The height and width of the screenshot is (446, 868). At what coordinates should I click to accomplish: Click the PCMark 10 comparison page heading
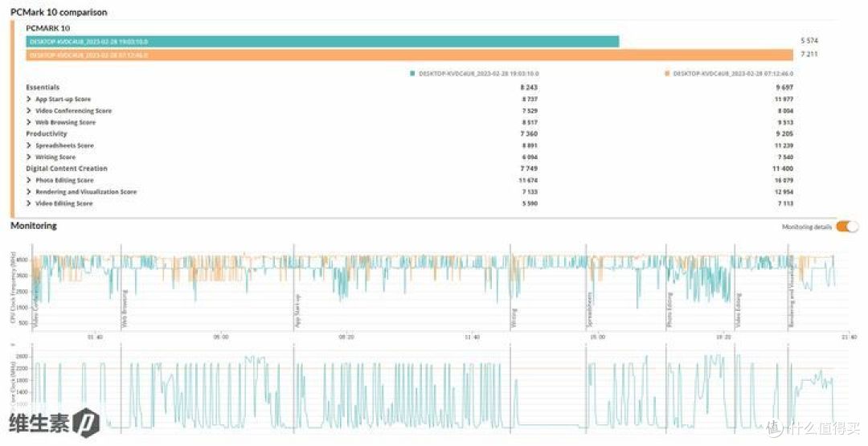coord(59,11)
